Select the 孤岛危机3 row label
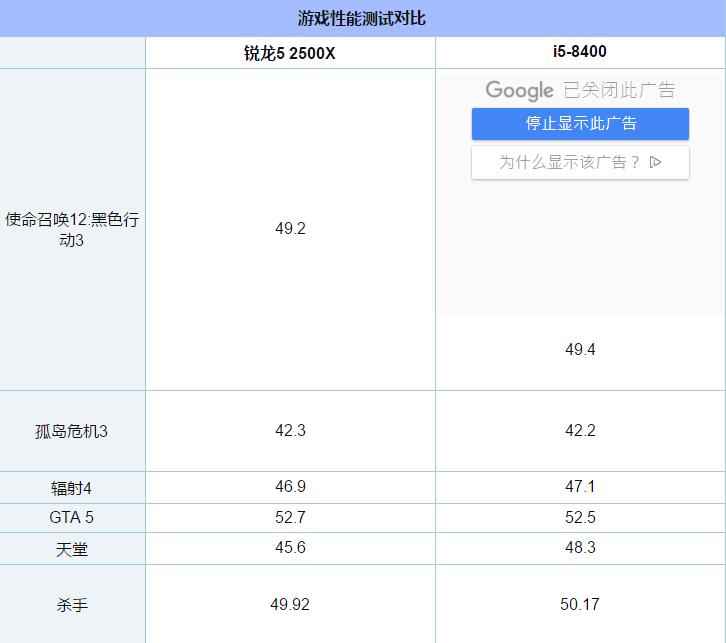726x643 pixels. pyautogui.click(x=72, y=431)
